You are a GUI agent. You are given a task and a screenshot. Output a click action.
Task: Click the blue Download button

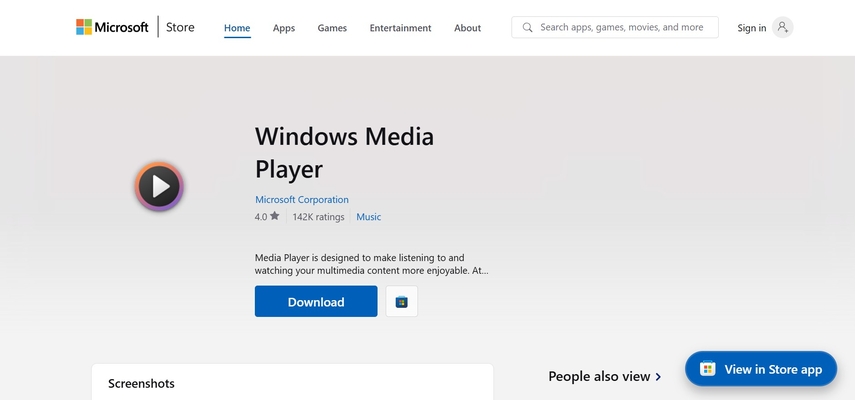[316, 301]
